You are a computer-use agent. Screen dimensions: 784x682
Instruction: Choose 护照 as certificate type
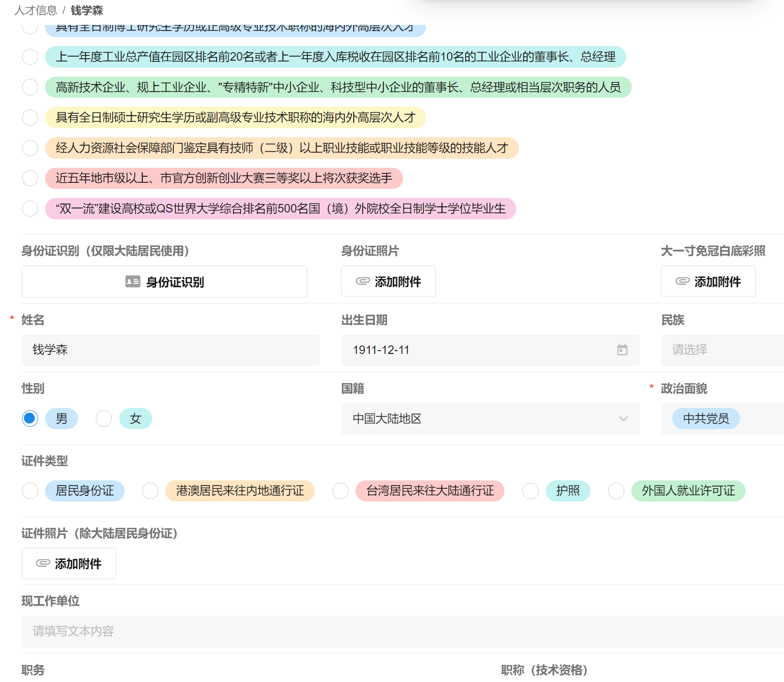(x=530, y=491)
